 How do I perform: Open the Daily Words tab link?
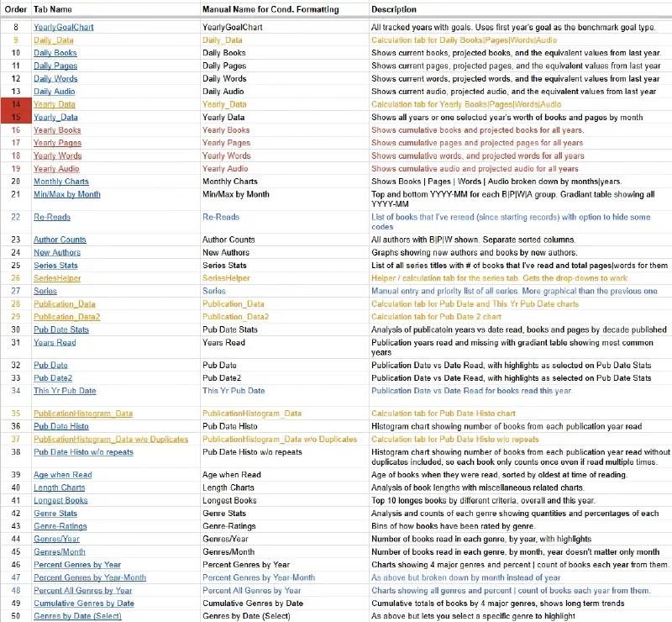click(x=55, y=78)
